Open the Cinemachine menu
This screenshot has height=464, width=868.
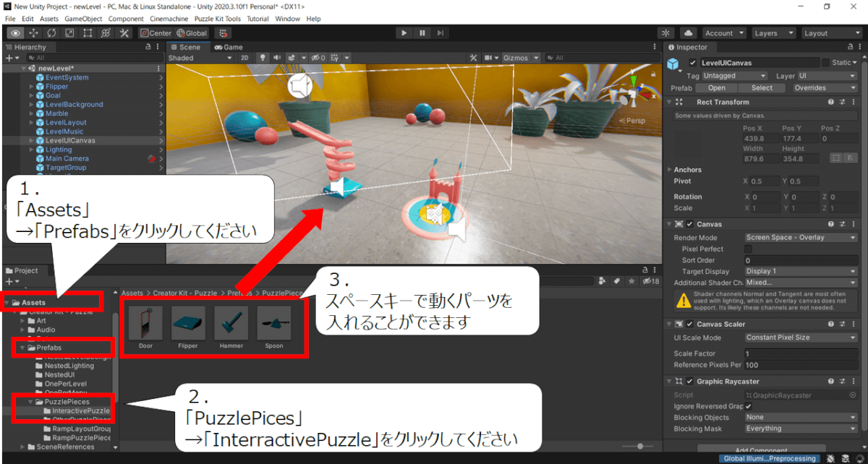pos(168,19)
